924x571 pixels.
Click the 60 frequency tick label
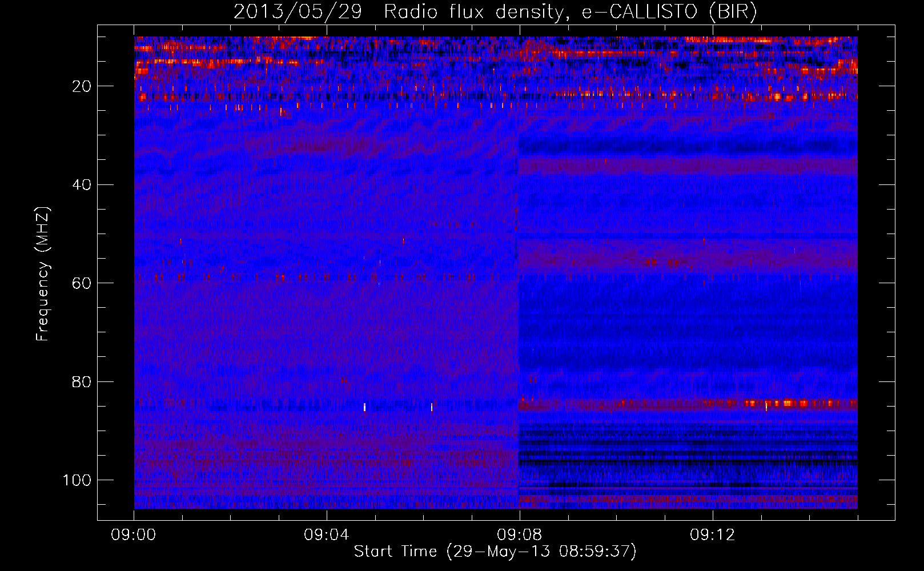[x=82, y=283]
